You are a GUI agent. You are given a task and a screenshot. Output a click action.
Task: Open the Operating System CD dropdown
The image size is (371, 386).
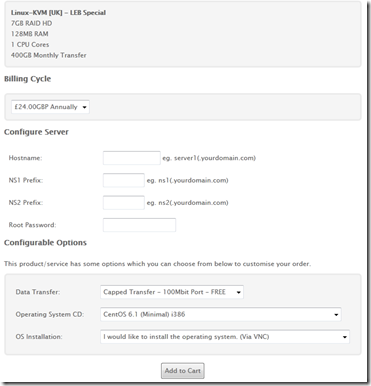(x=221, y=314)
